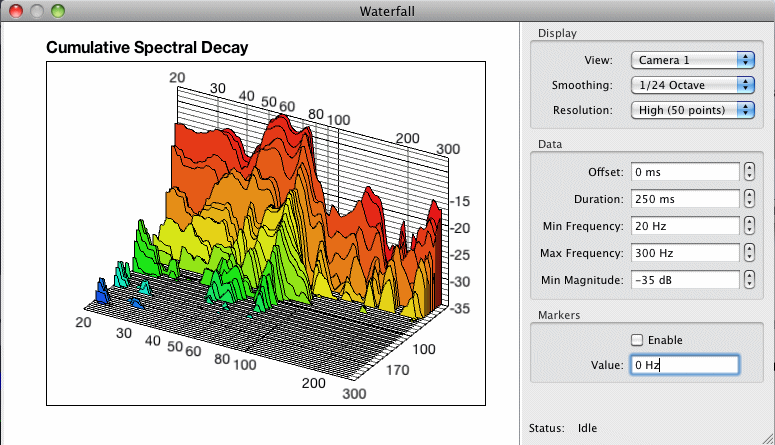Select the Duration 250 ms field

(x=684, y=199)
